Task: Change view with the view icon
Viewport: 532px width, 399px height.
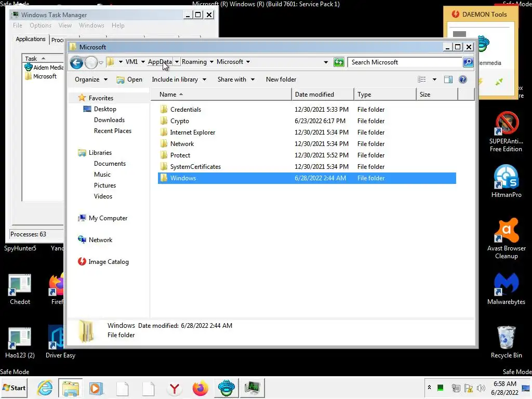Action: tap(422, 79)
